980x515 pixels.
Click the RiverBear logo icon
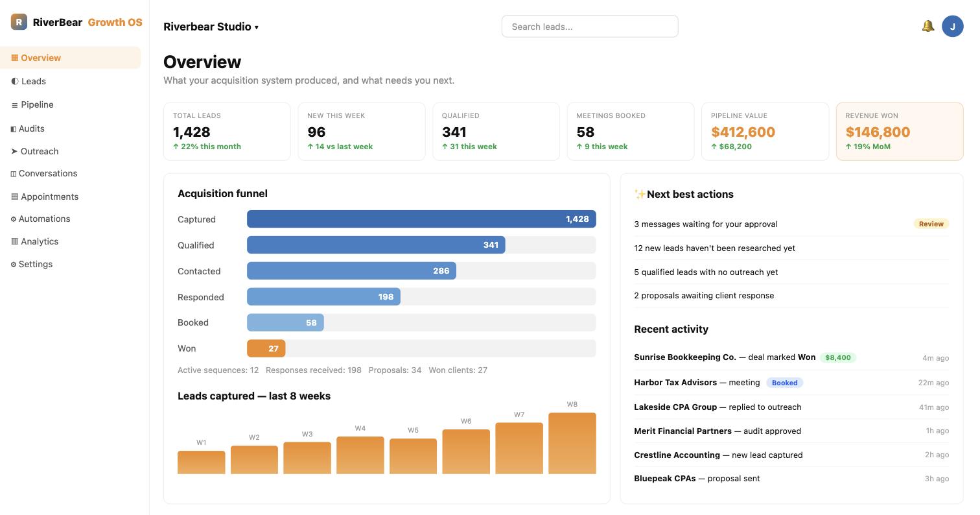[19, 22]
